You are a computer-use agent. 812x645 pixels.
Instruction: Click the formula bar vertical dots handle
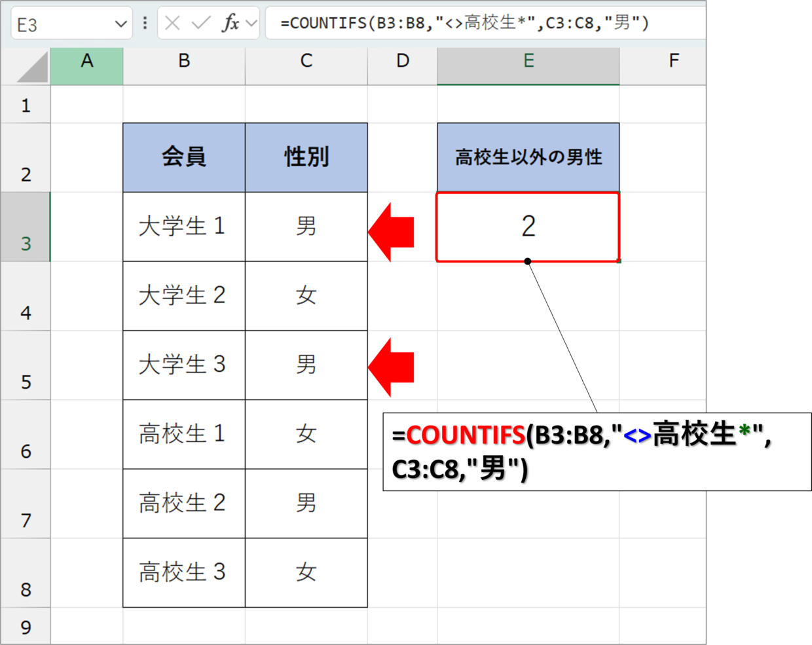point(145,24)
